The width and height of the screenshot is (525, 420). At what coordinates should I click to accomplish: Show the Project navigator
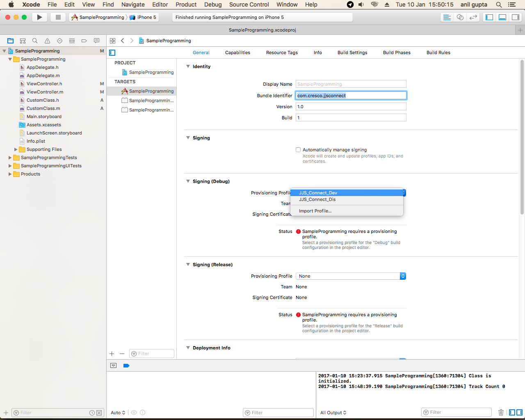(10, 41)
